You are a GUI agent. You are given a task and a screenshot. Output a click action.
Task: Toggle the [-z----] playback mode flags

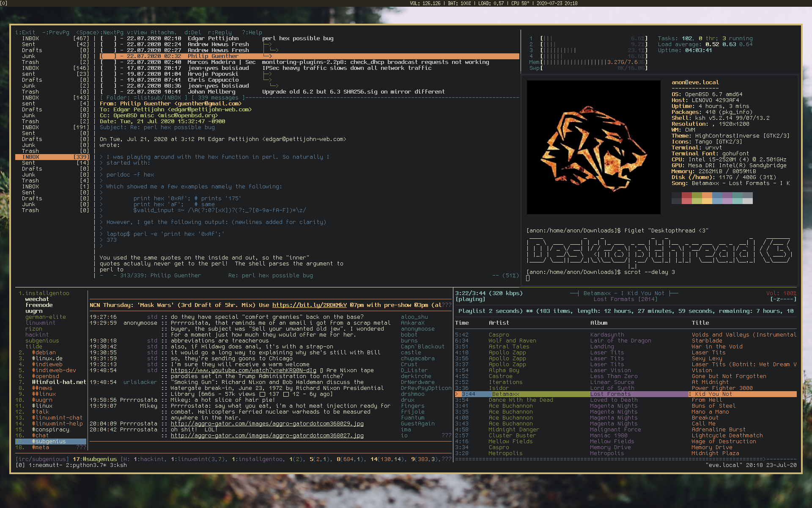[x=783, y=299]
